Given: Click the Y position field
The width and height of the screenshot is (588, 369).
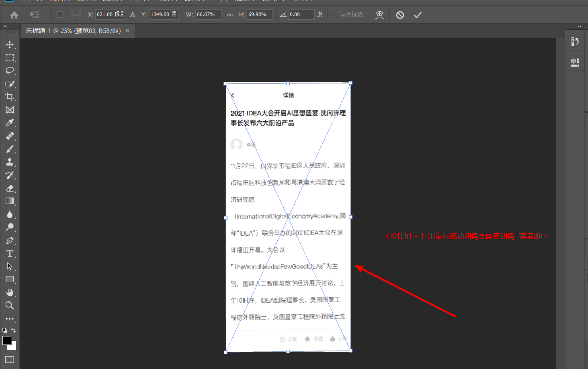Looking at the screenshot, I should point(164,14).
